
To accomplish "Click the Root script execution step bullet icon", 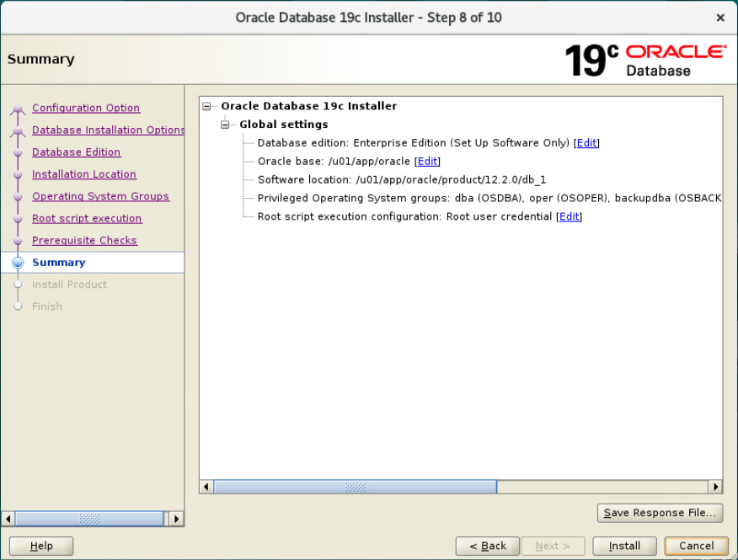I will click(18, 219).
